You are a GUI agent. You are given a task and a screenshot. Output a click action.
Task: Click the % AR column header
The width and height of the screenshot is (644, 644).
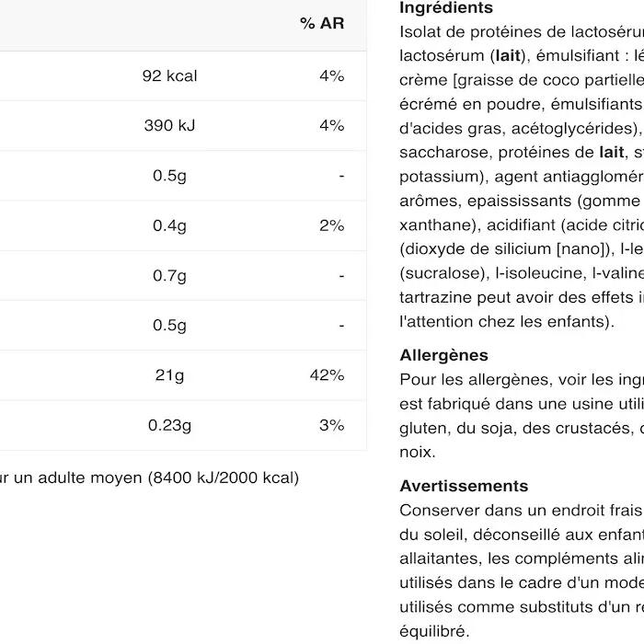coord(322,23)
